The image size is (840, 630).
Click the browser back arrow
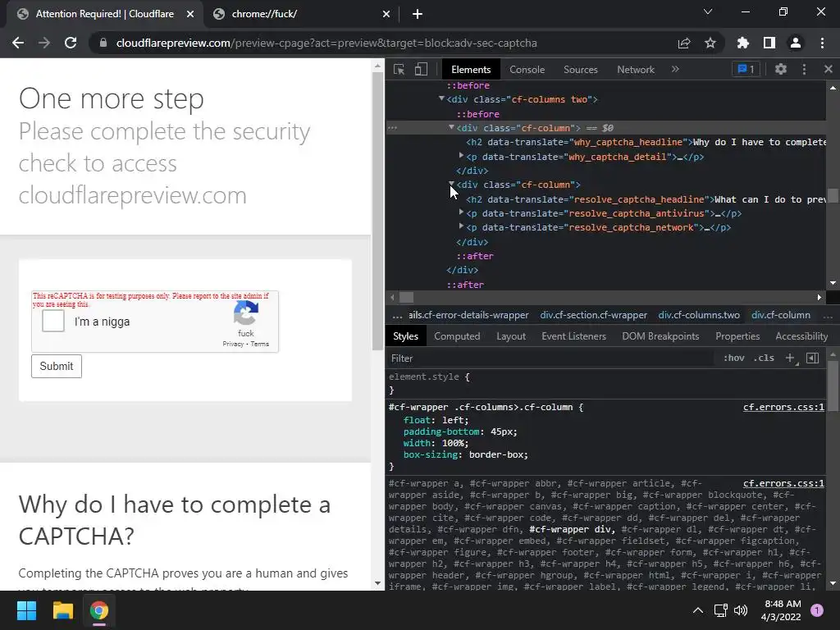(18, 43)
